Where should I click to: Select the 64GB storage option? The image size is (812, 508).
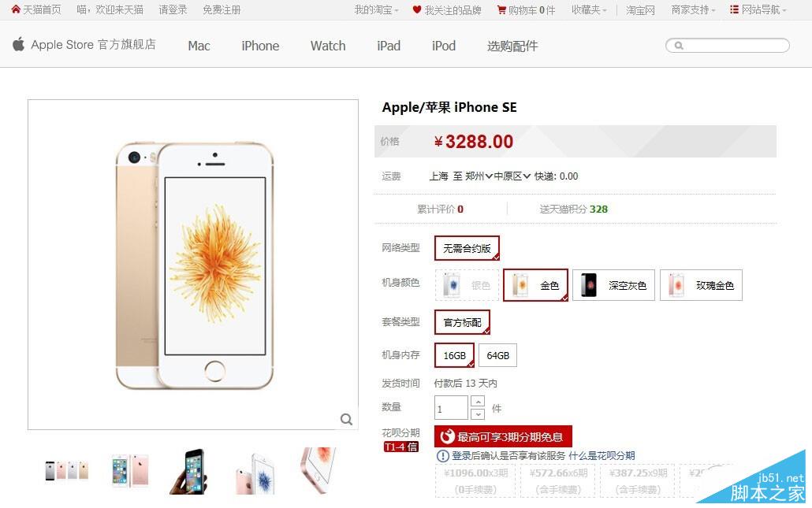click(497, 355)
